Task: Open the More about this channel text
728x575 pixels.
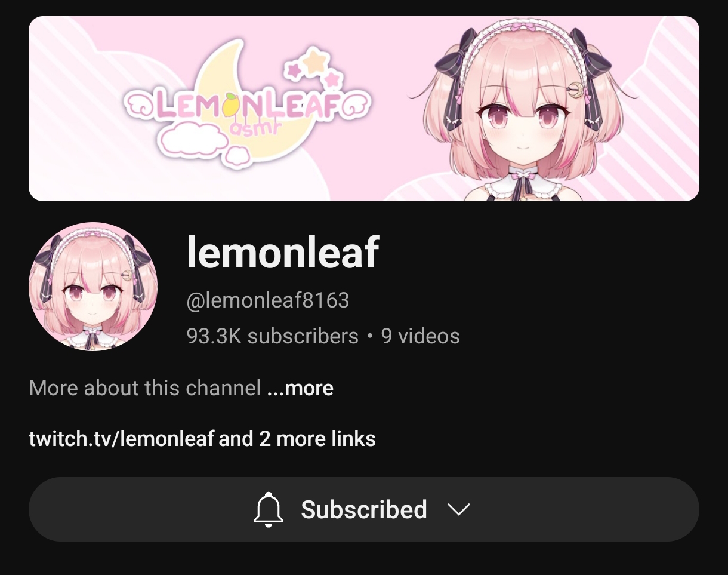Action: point(145,388)
